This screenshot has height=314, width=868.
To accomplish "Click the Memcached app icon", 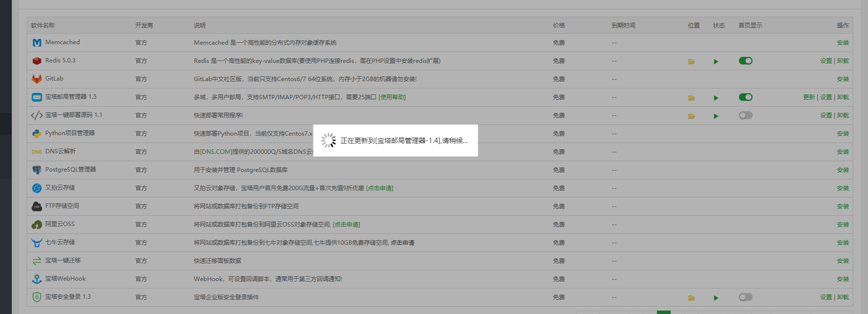I will pos(37,43).
